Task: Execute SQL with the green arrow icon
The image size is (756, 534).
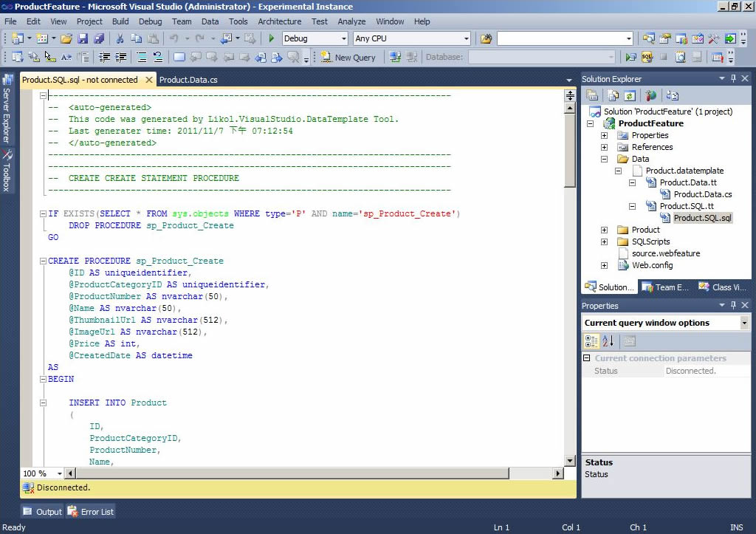Action: (x=630, y=57)
